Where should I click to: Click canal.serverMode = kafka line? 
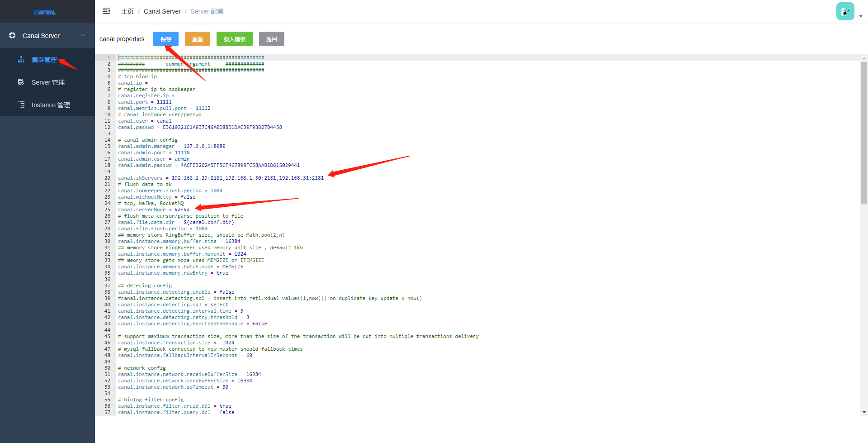pos(154,210)
